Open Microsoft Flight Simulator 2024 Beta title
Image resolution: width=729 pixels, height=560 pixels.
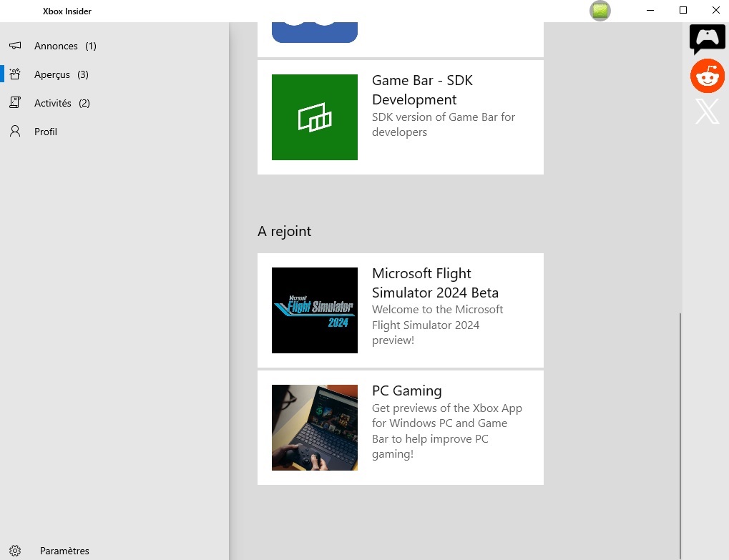click(x=435, y=283)
